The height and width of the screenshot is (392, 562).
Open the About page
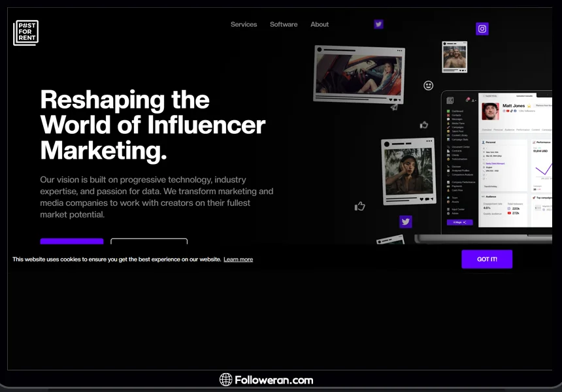pyautogui.click(x=320, y=24)
